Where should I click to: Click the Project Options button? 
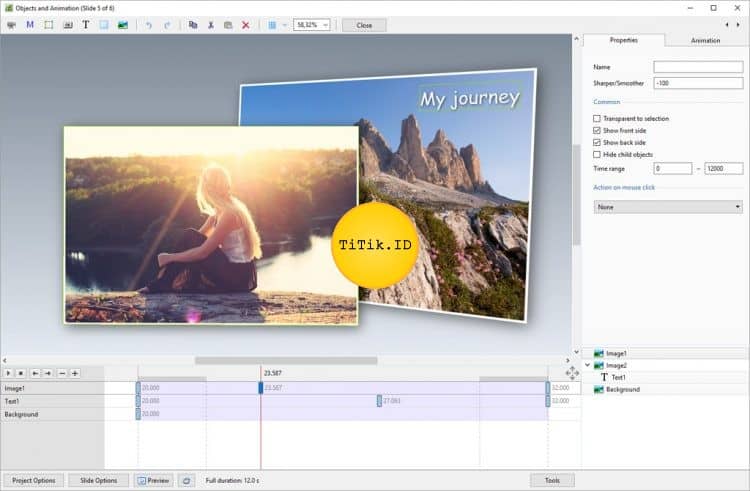pos(33,481)
